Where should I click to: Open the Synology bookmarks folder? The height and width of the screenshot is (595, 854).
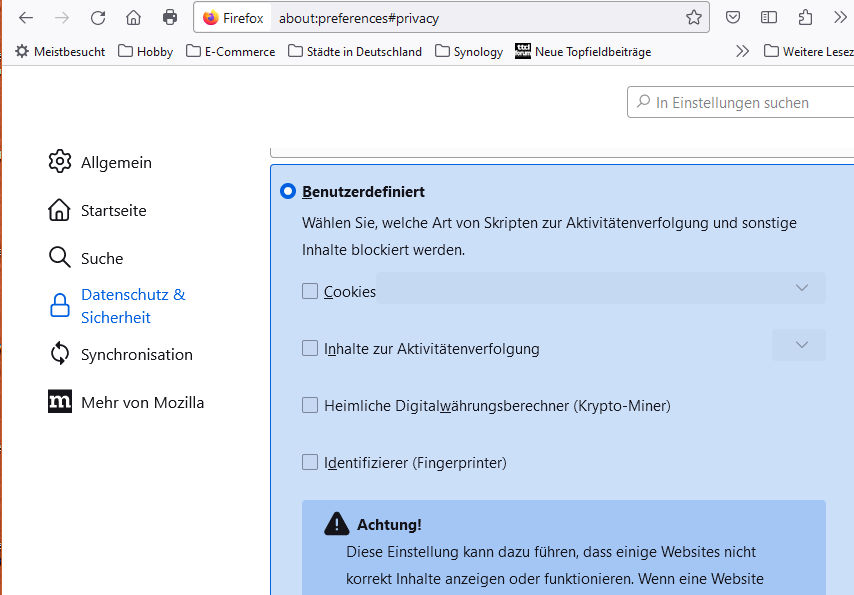click(469, 51)
